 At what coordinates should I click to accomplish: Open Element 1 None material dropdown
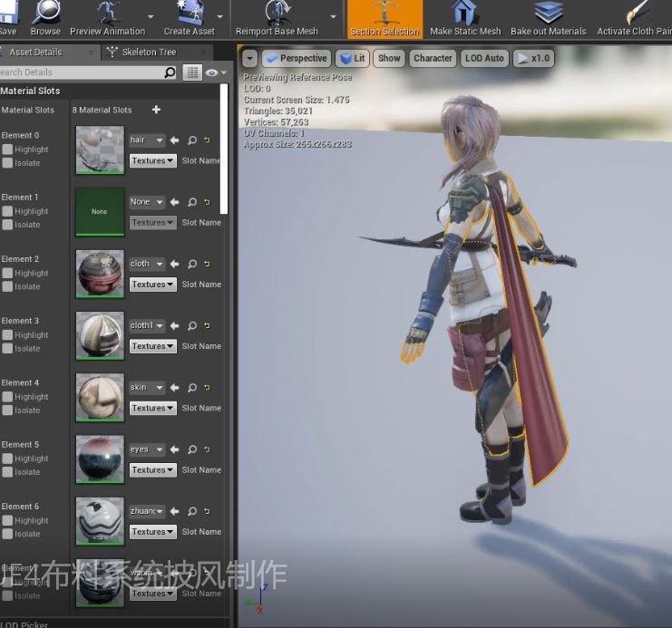point(147,202)
